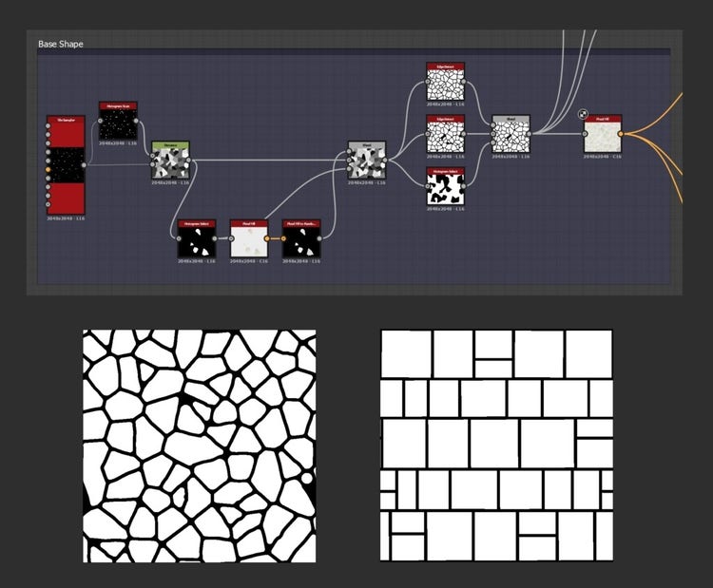713x588 pixels.
Task: Select the Flood Fill node with badge icon
Action: (x=603, y=134)
